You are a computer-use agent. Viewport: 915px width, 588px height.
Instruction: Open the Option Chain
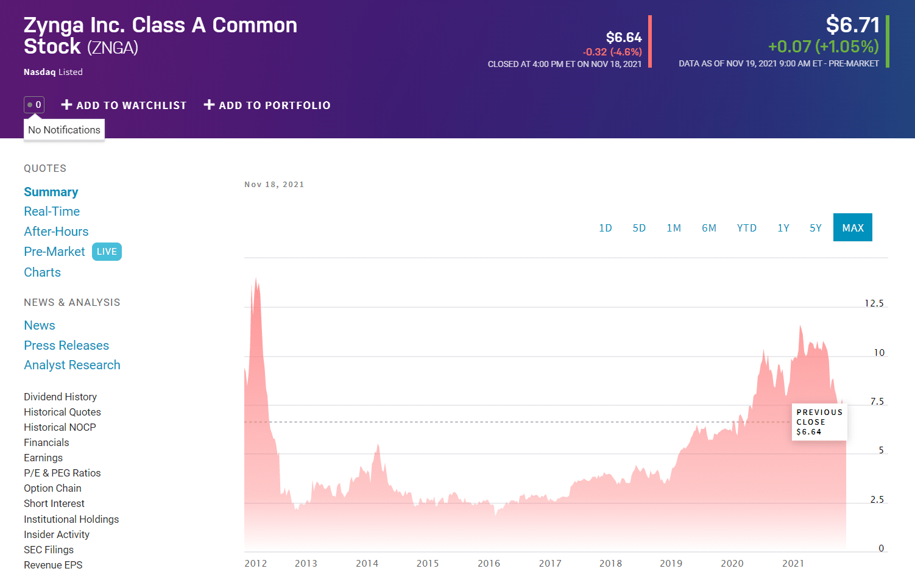52,488
